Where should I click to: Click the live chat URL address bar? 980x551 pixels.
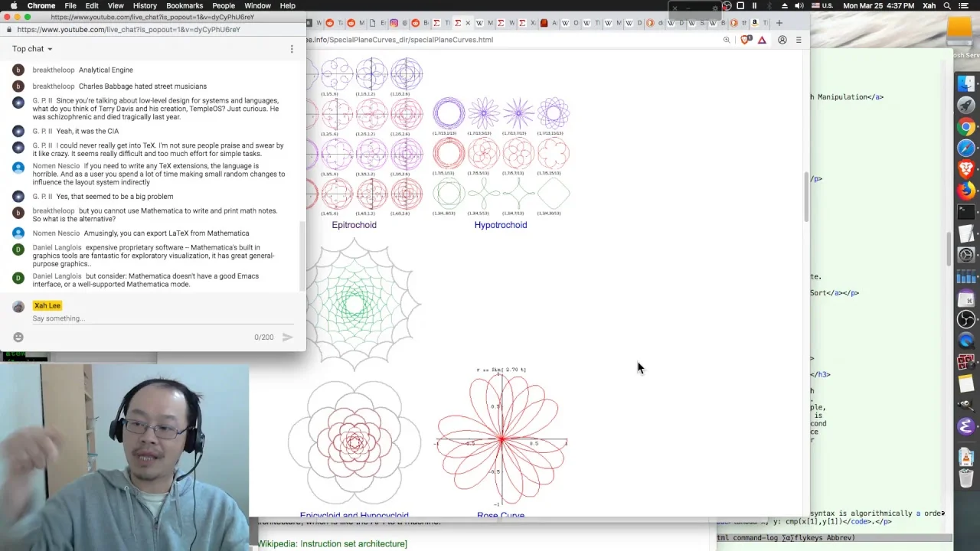[x=153, y=29]
